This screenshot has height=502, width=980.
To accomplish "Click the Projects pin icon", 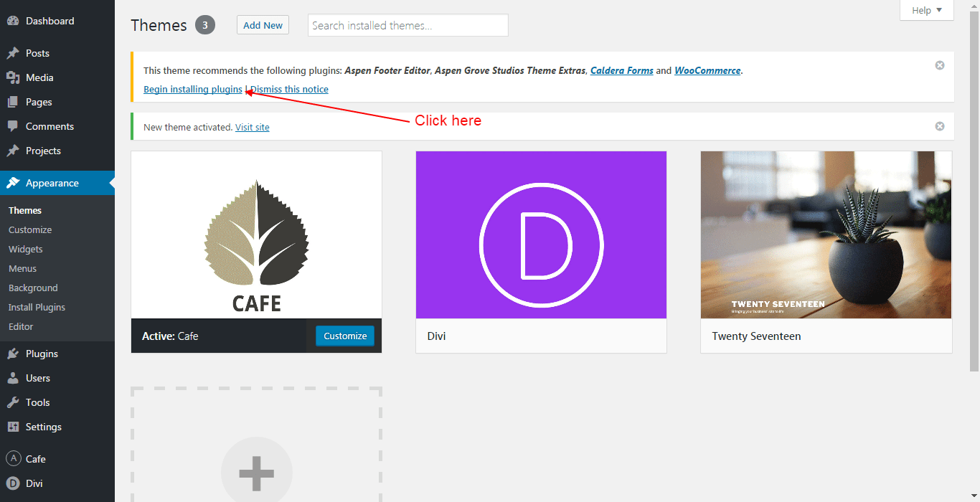I will tap(13, 151).
